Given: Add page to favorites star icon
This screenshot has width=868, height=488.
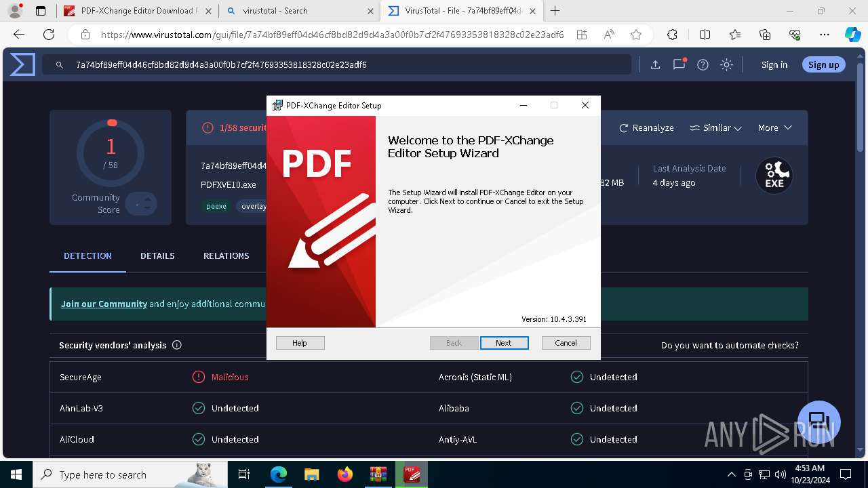Looking at the screenshot, I should point(635,35).
